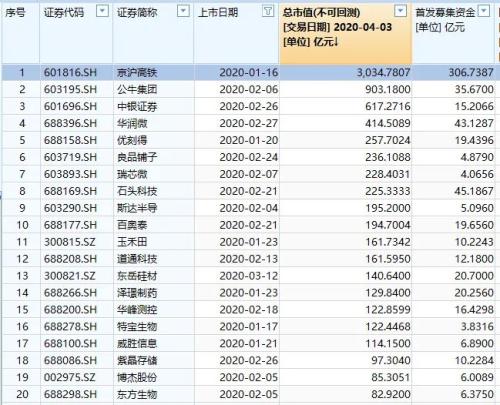Viewport: 500px width, 405px height.
Task: Select stock code 688396.SH
Action: pyautogui.click(x=70, y=123)
